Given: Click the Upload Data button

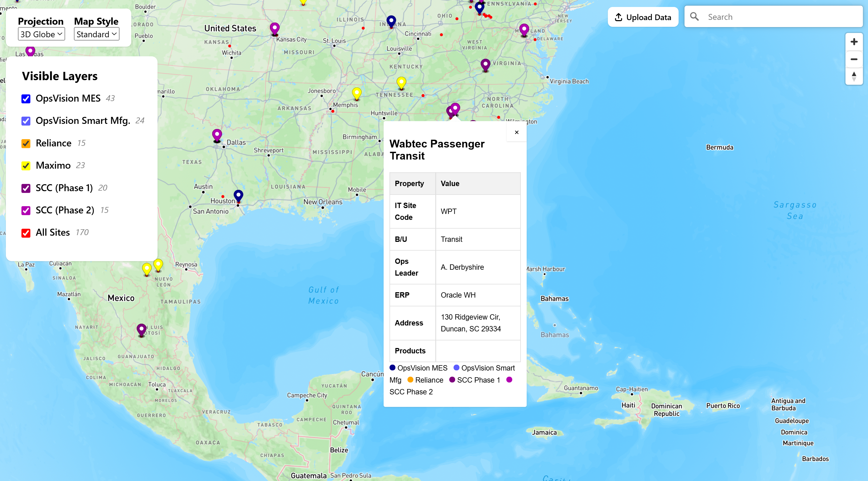Looking at the screenshot, I should click(x=643, y=17).
